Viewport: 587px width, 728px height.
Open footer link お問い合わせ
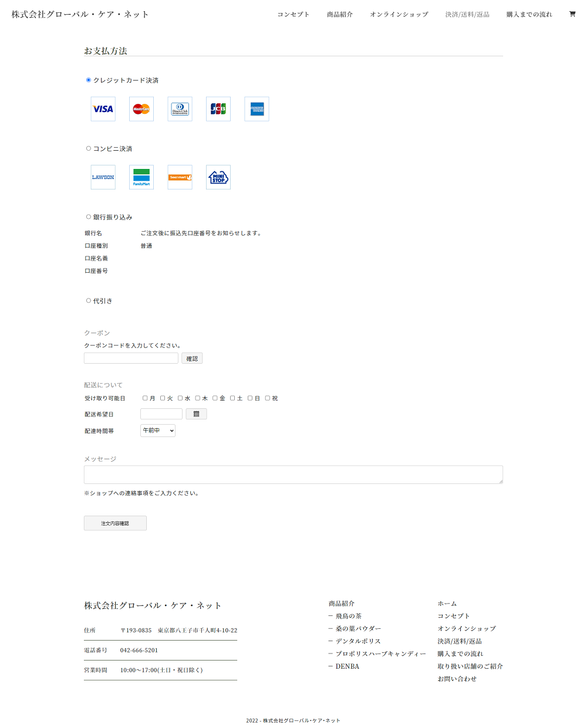point(457,679)
